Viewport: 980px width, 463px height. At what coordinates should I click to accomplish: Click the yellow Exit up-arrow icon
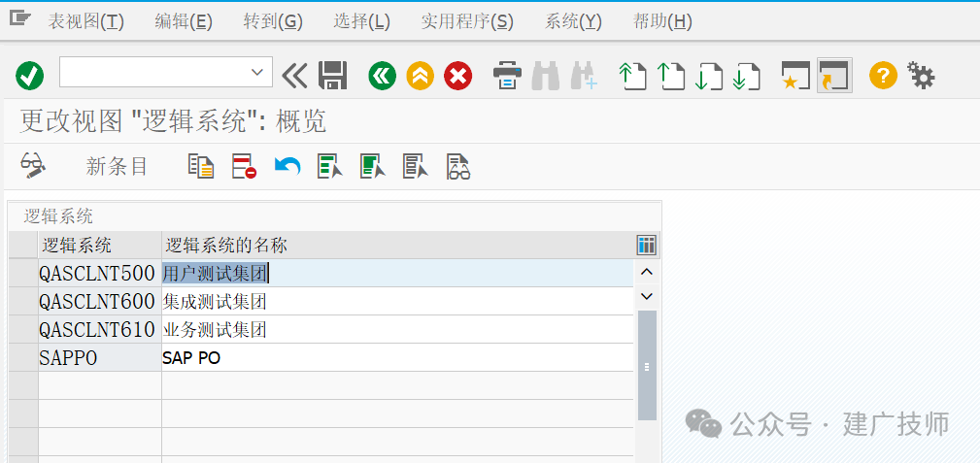coord(420,77)
